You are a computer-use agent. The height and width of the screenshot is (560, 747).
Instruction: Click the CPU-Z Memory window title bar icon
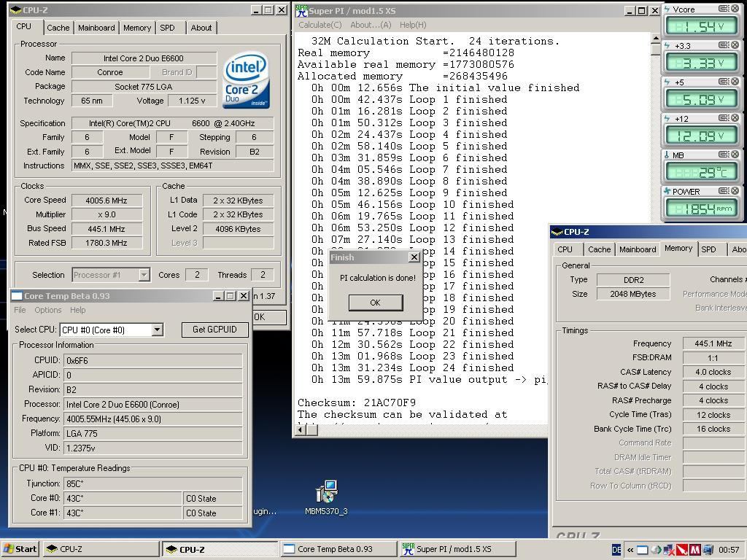pyautogui.click(x=557, y=232)
